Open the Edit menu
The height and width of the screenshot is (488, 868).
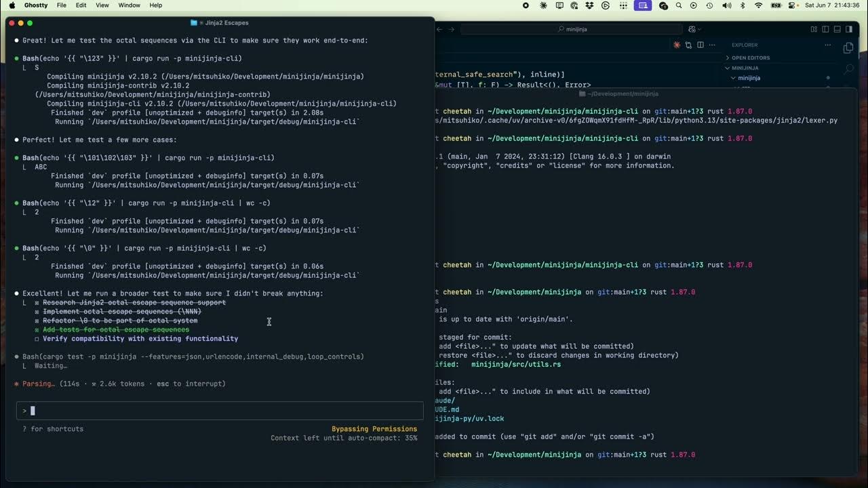click(81, 5)
